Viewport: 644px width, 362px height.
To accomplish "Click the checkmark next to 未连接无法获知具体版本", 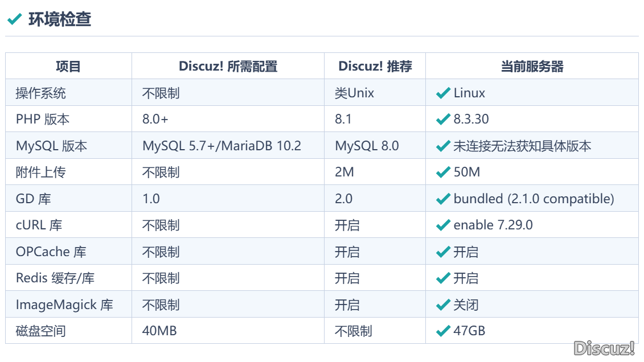I will click(443, 146).
